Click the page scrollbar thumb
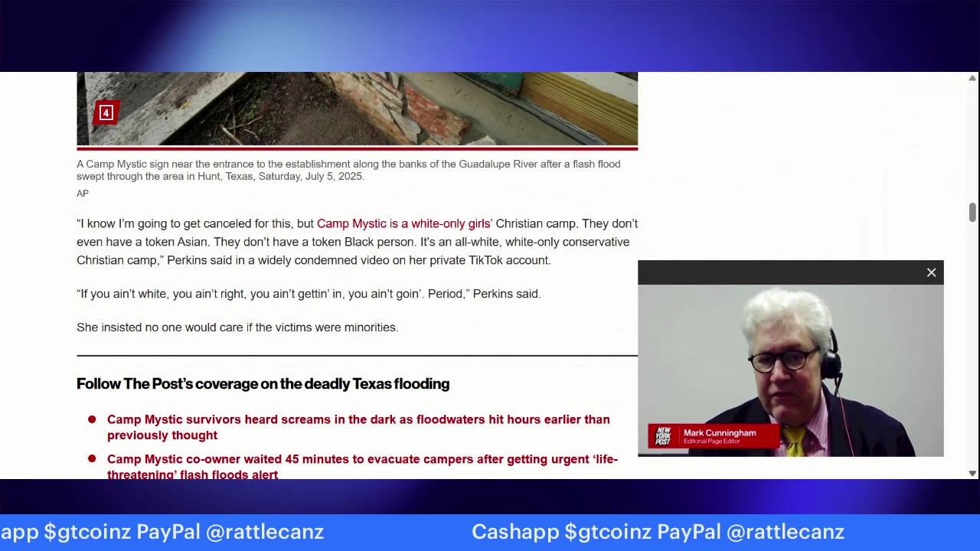Screen dimensions: 980x551 coord(972,212)
